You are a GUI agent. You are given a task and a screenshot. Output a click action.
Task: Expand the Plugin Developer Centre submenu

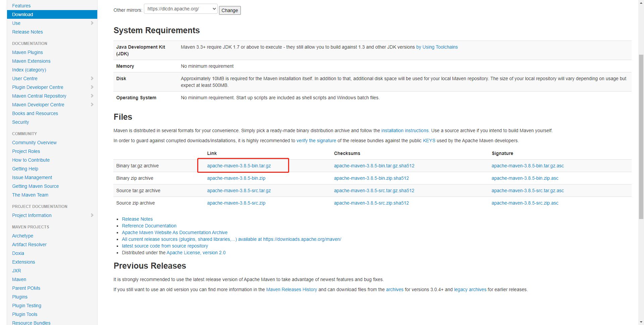pos(92,87)
